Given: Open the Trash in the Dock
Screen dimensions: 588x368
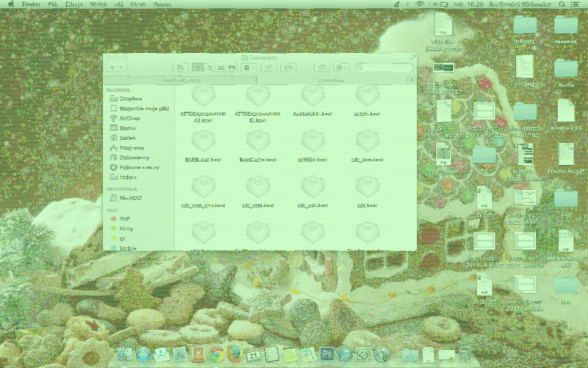Looking at the screenshot, I should (x=464, y=354).
